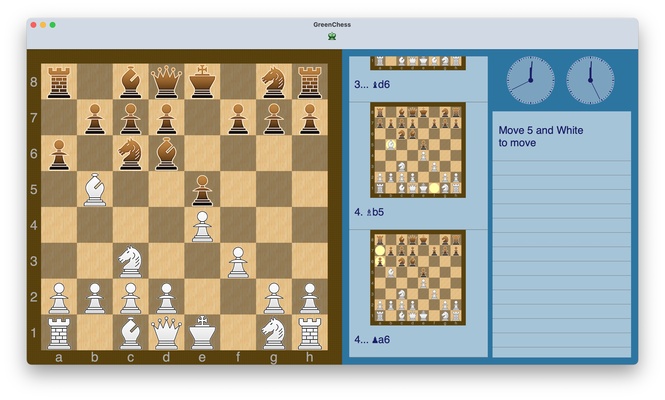Click the black pawn on a6
The width and height of the screenshot is (665, 400).
click(59, 155)
